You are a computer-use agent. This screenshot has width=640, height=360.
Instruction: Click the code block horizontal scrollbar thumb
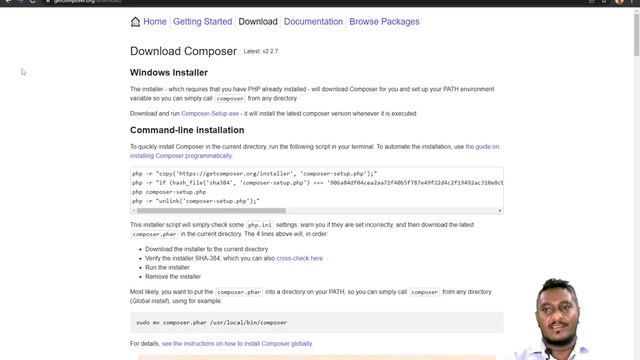[x=211, y=211]
